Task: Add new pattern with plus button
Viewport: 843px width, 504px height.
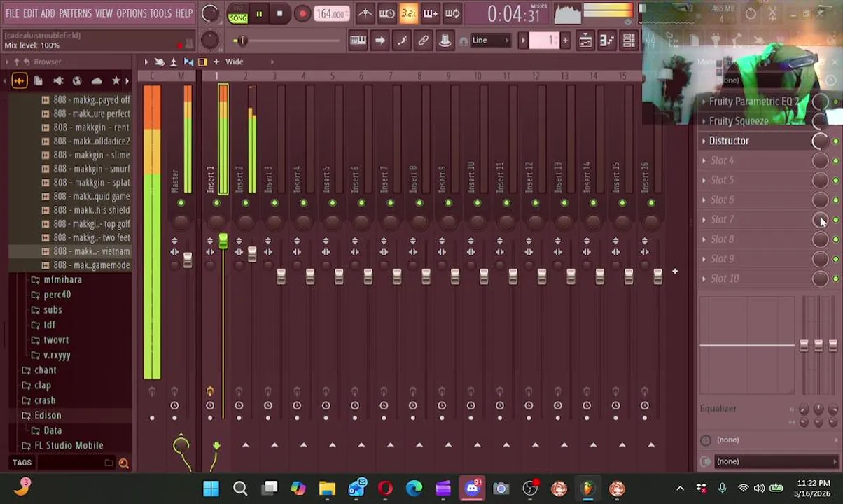Action: (x=565, y=41)
